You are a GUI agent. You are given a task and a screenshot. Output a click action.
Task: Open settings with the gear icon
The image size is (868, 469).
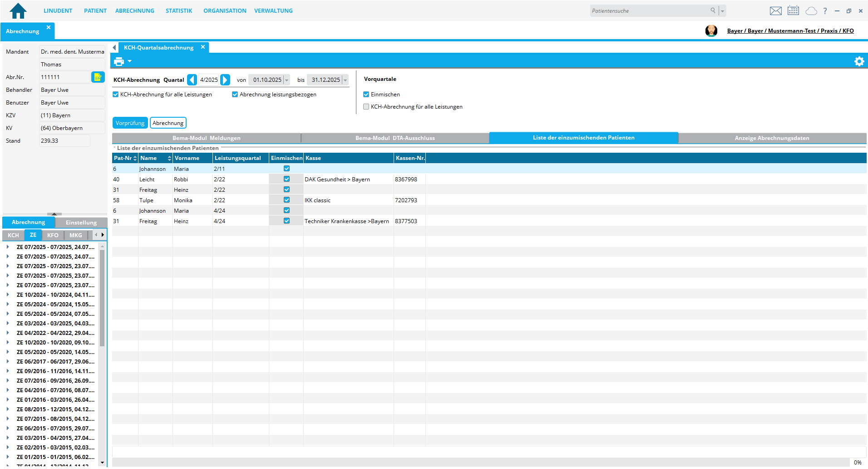pyautogui.click(x=859, y=61)
